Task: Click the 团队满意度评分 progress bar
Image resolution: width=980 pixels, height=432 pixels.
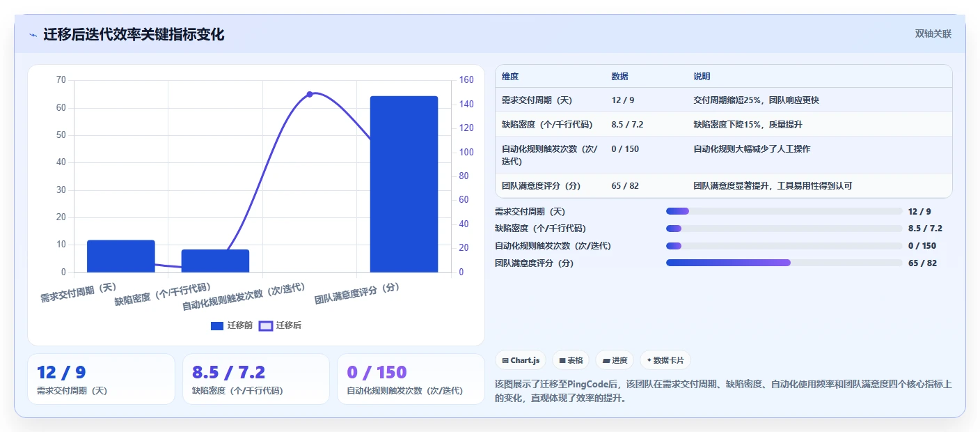Action: pyautogui.click(x=784, y=263)
